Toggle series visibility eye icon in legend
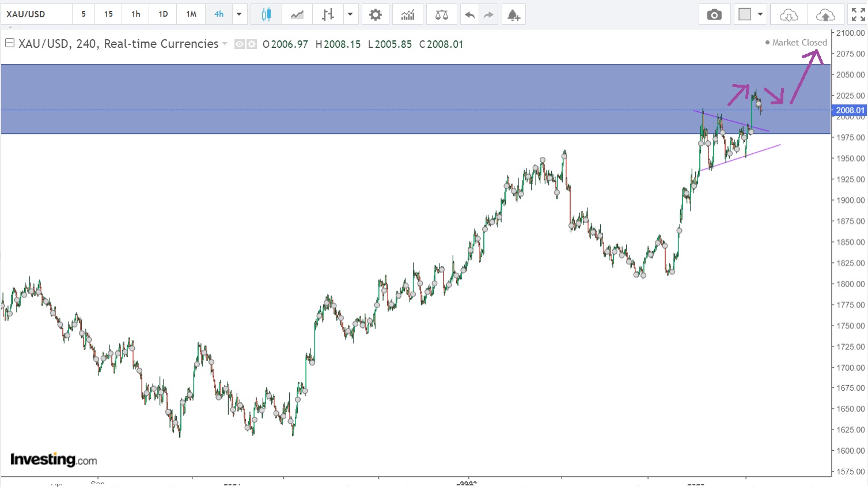The image size is (868, 490). [240, 44]
